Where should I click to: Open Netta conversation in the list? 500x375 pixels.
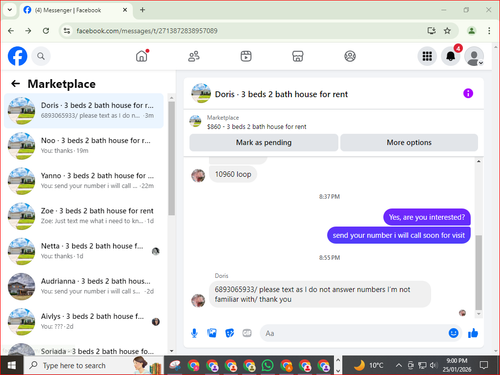point(84,251)
